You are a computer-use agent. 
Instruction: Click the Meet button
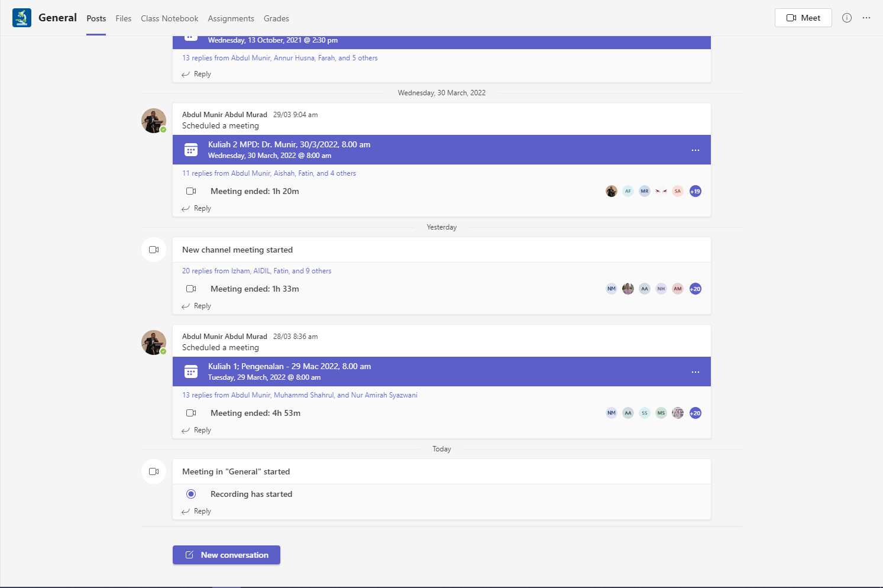[803, 17]
